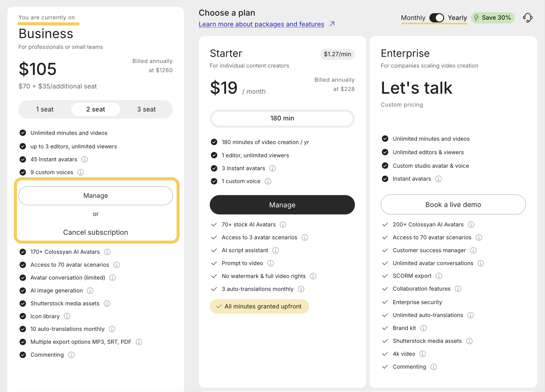Click Manage button on Business plan
Image resolution: width=545 pixels, height=392 pixels.
coord(96,196)
